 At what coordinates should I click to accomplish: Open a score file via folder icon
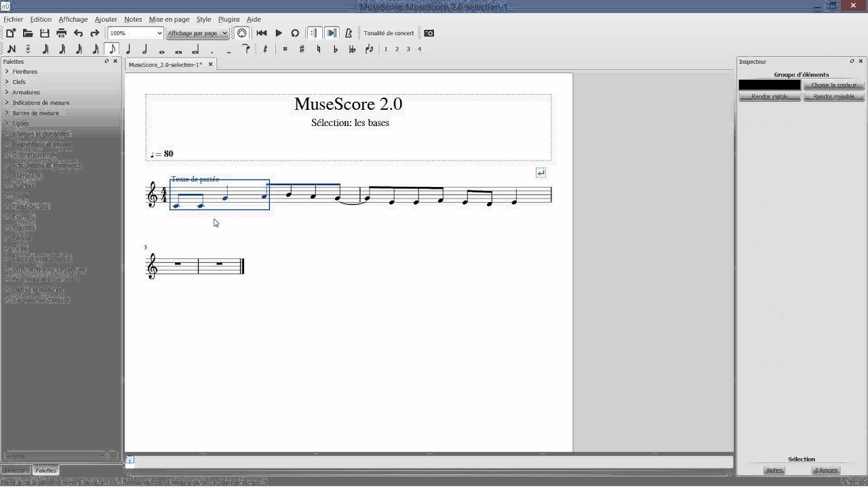pyautogui.click(x=28, y=33)
